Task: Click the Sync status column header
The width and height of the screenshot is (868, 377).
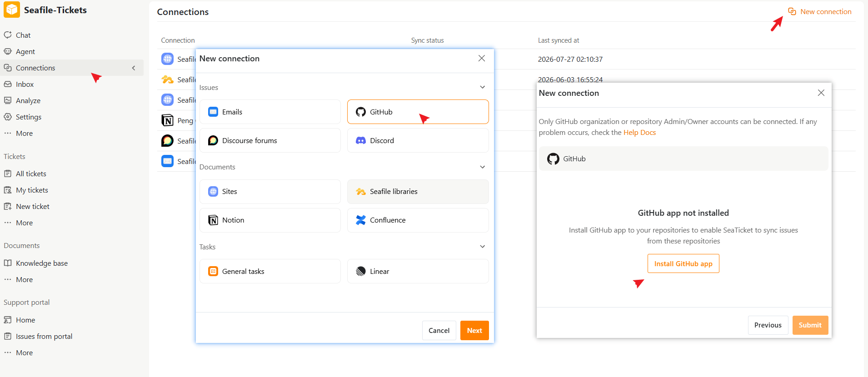Action: click(x=427, y=40)
